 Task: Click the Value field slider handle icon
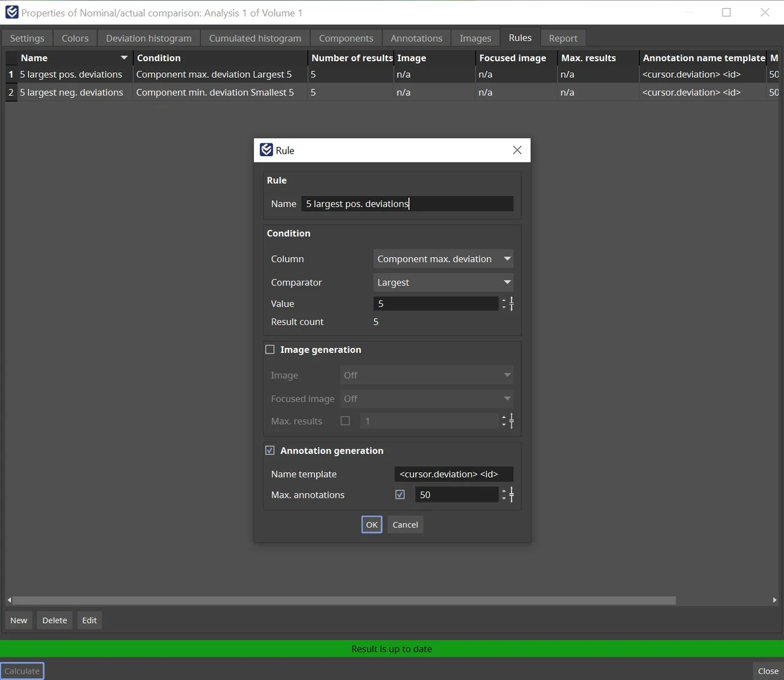coord(511,303)
